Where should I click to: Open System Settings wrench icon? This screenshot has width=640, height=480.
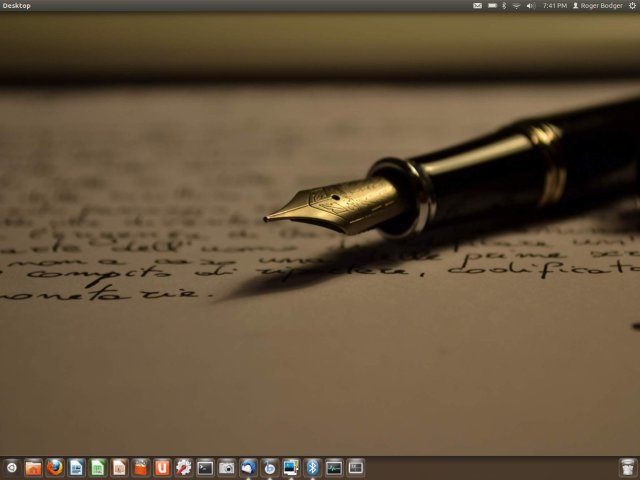tap(184, 468)
